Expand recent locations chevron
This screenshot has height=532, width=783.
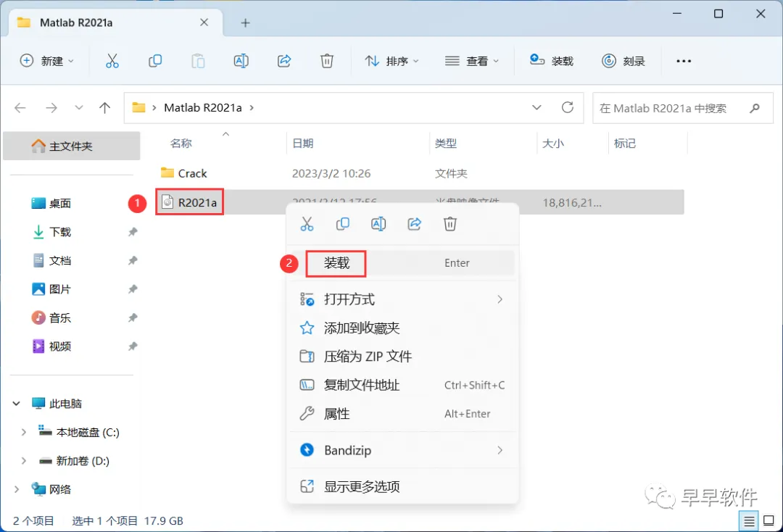(79, 108)
